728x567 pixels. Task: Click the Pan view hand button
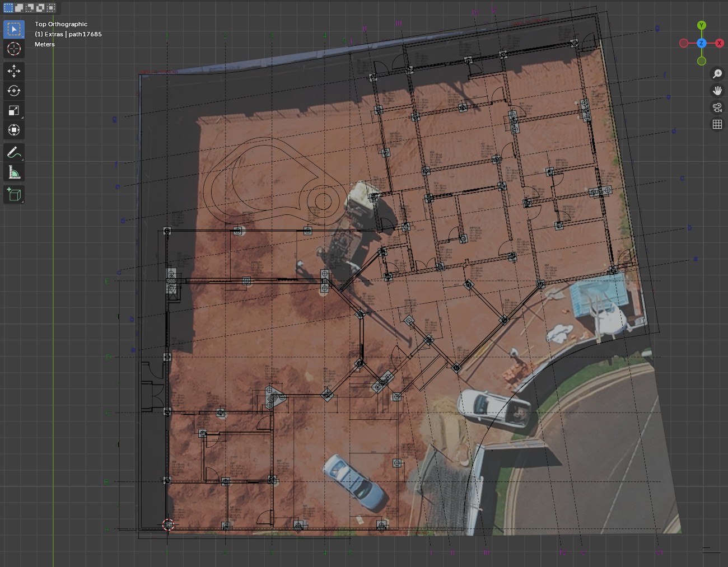pyautogui.click(x=717, y=91)
